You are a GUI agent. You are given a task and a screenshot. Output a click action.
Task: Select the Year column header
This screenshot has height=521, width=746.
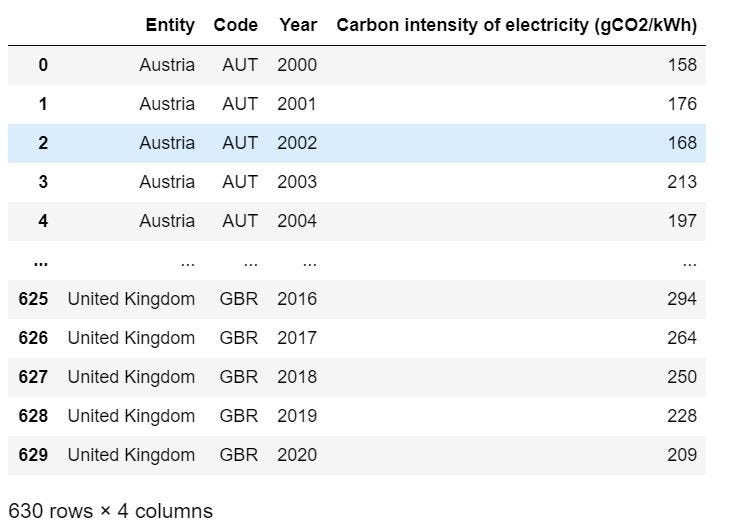coord(298,25)
